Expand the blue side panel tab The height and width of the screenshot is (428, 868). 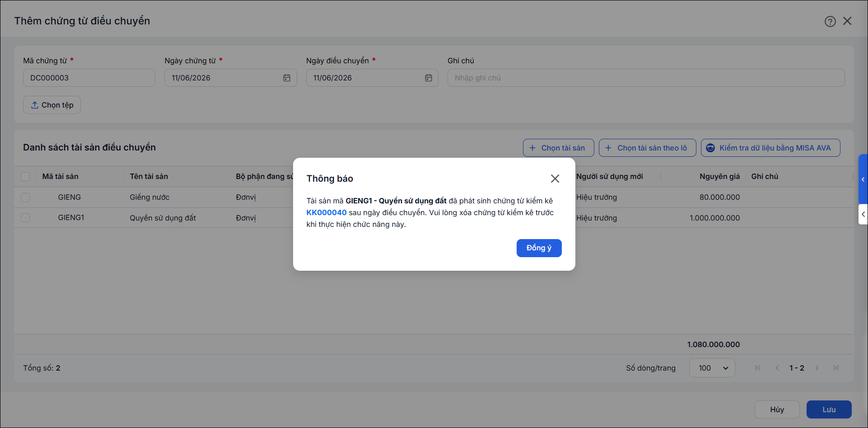pos(863,179)
